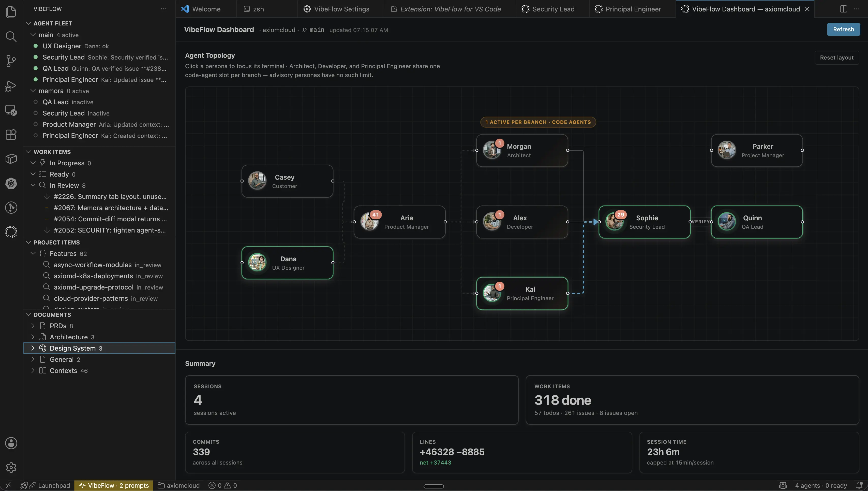The image size is (868, 491).
Task: Click the remote window icon in status bar
Action: (x=8, y=485)
